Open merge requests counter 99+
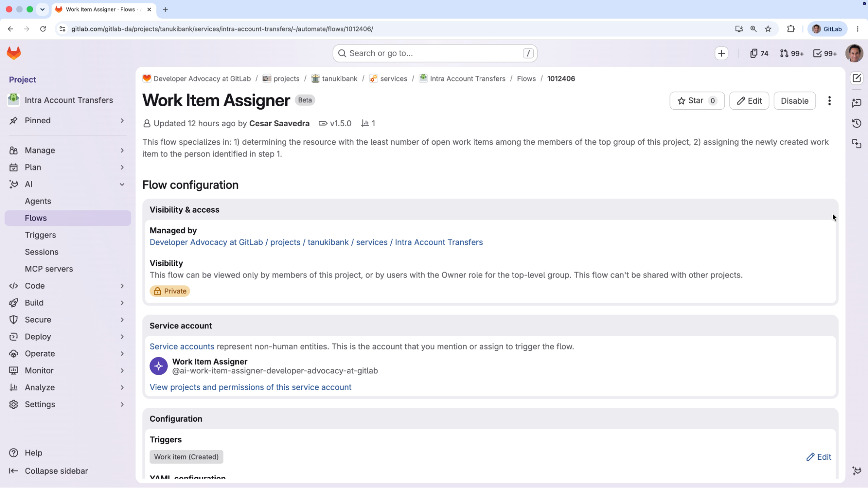 [792, 53]
